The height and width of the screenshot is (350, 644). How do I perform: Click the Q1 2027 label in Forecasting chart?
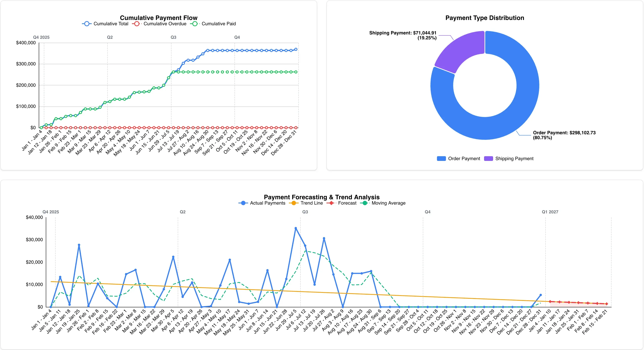[x=550, y=212]
